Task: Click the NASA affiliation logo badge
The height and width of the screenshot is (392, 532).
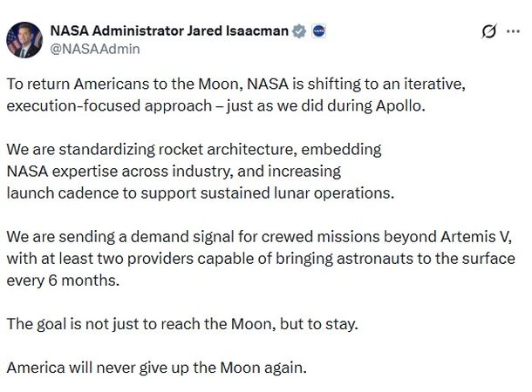Action: coord(319,30)
